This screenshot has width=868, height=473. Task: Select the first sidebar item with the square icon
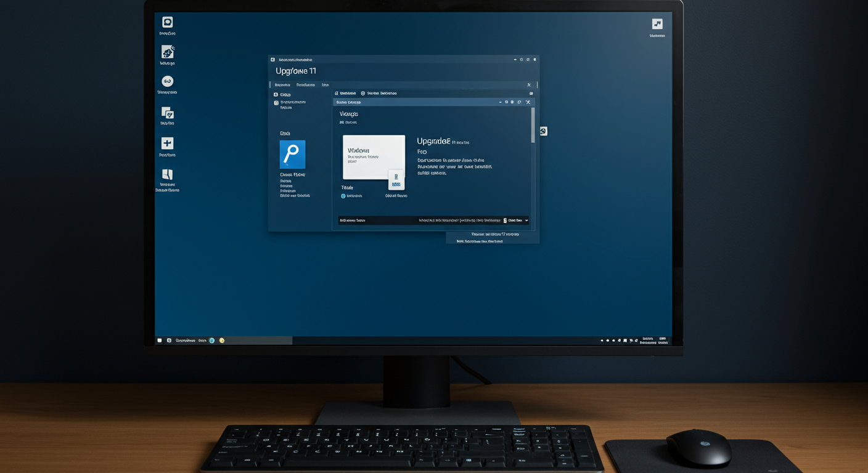282,95
